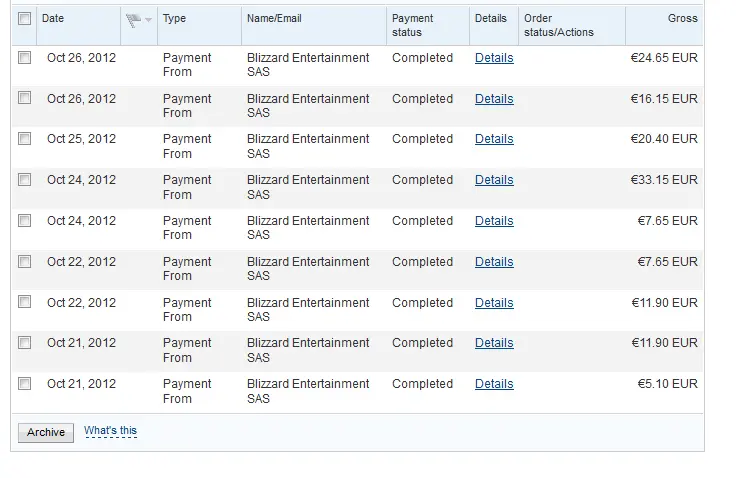Select the €24.65 EUR gross amount
This screenshot has width=742, height=478.
coord(664,58)
